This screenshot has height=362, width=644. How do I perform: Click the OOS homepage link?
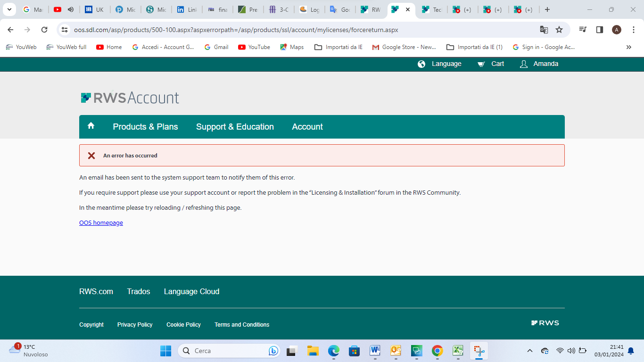[x=101, y=223]
